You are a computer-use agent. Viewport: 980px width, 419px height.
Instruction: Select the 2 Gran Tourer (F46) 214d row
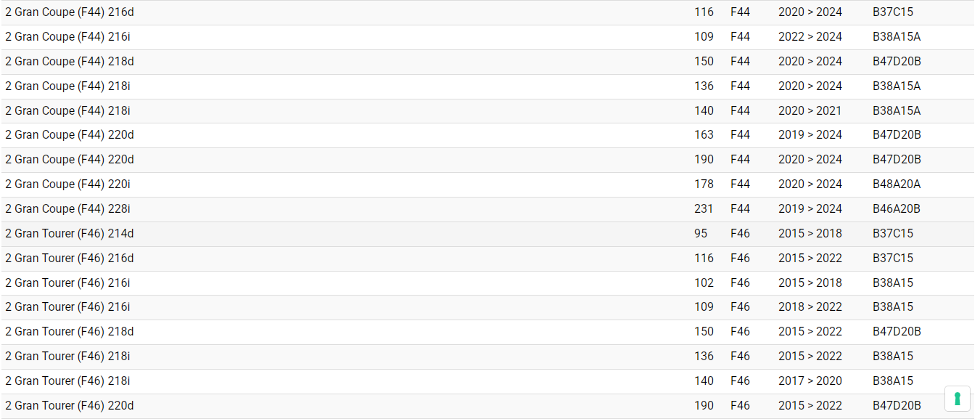coord(70,234)
